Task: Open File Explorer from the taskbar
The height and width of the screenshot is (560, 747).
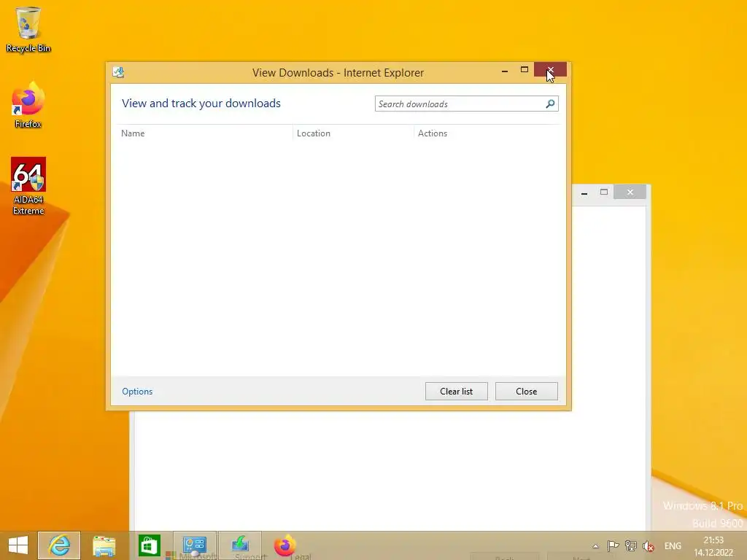Action: (104, 545)
